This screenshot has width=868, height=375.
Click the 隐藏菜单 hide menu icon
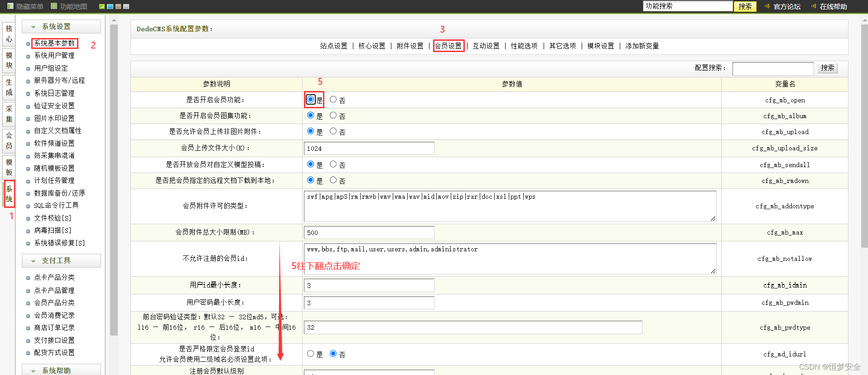point(10,6)
